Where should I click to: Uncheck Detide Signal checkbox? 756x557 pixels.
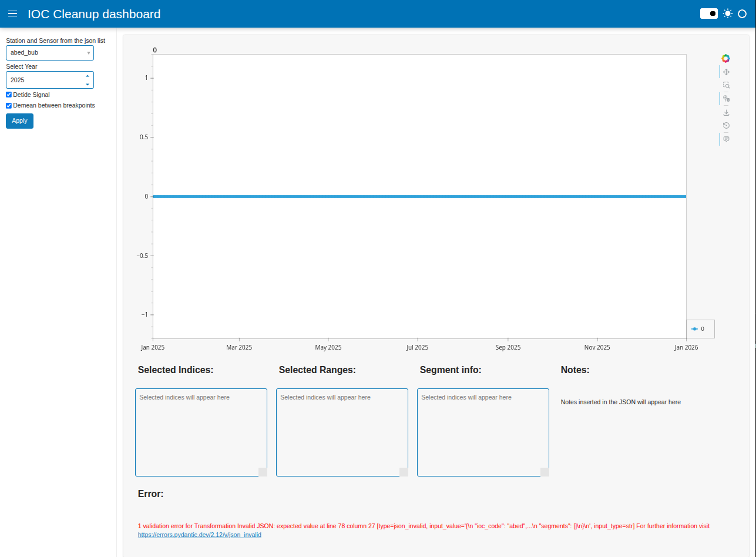point(9,95)
